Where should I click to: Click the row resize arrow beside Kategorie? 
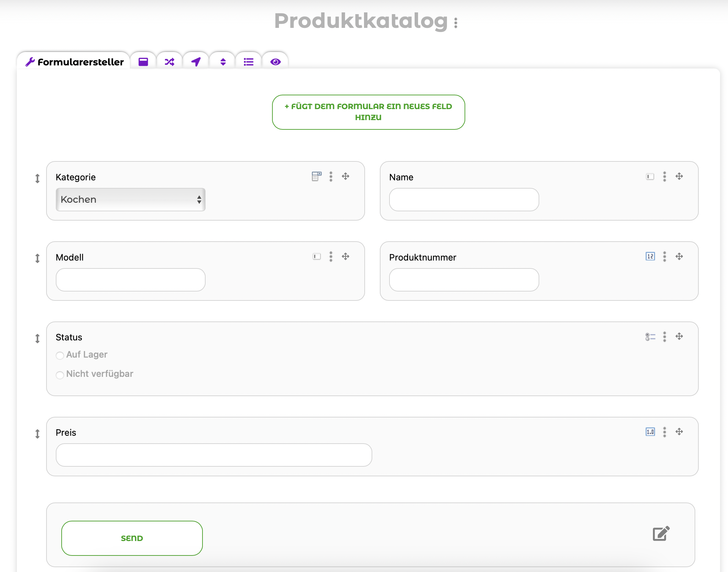(x=37, y=179)
